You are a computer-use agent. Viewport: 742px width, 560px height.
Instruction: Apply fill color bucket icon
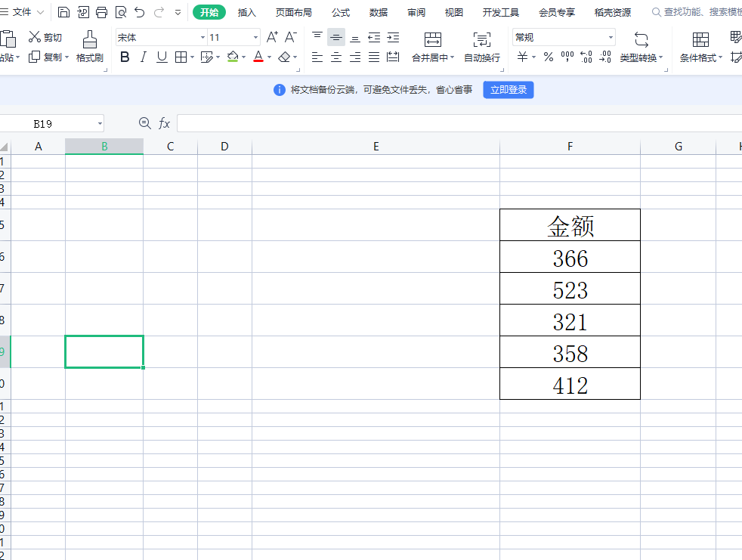[233, 57]
